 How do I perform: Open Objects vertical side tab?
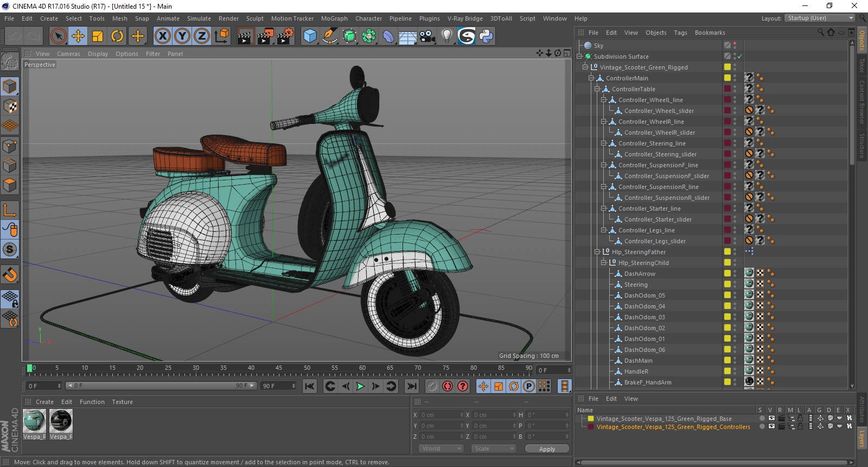tap(862, 40)
